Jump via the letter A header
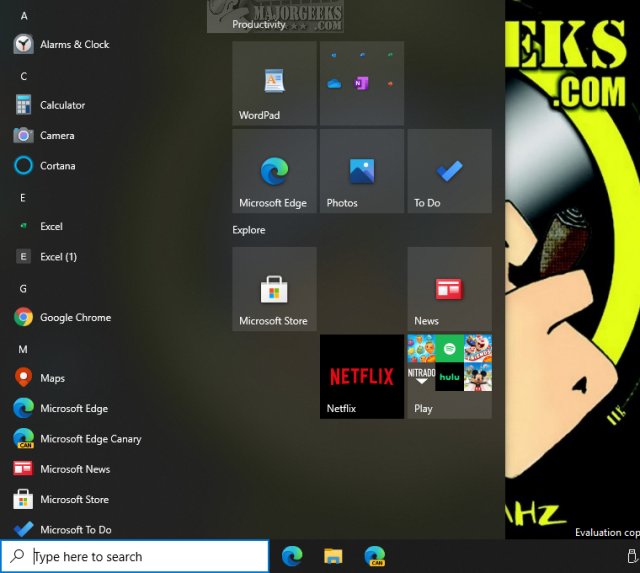This screenshot has width=640, height=573. [x=24, y=16]
